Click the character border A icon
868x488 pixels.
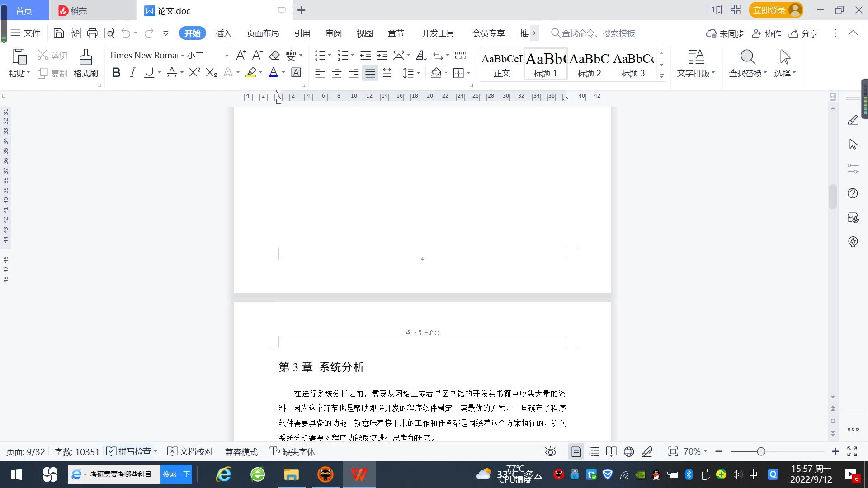pos(296,72)
